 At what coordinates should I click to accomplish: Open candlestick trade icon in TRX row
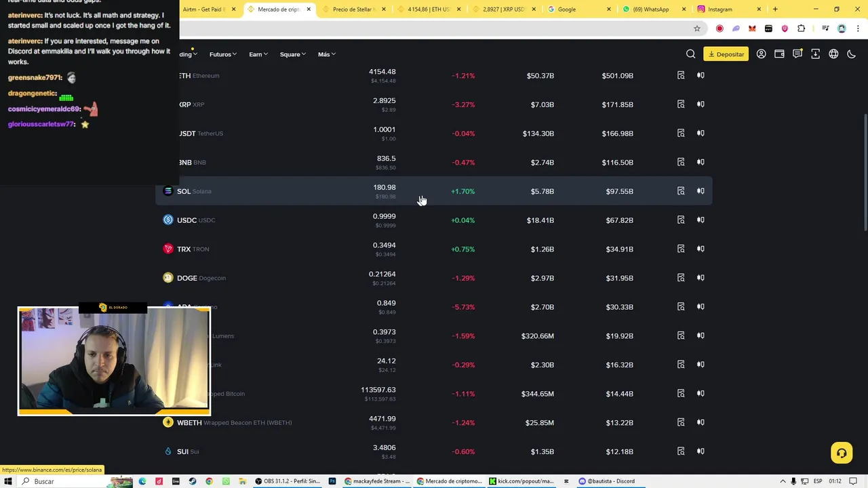pos(701,249)
